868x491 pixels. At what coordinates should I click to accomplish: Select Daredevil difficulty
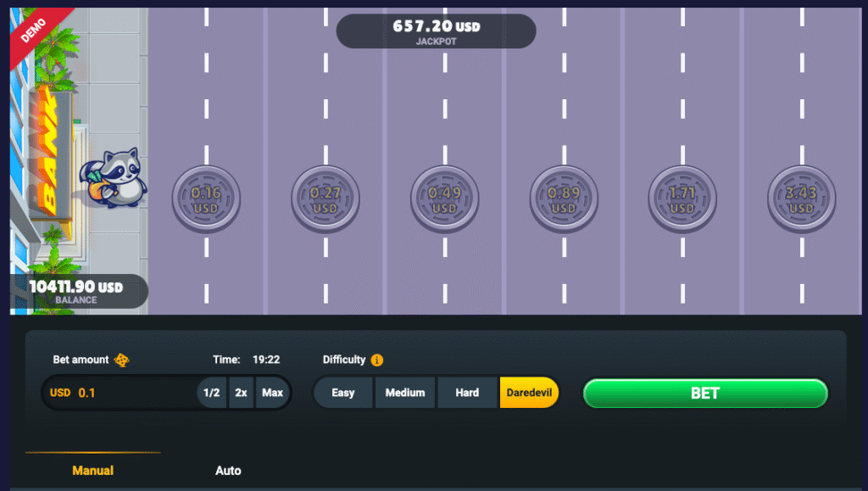(x=529, y=393)
